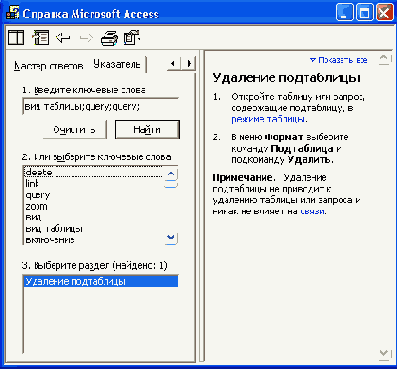
Task: Switch to the Мастер ответов tab
Action: 49,65
